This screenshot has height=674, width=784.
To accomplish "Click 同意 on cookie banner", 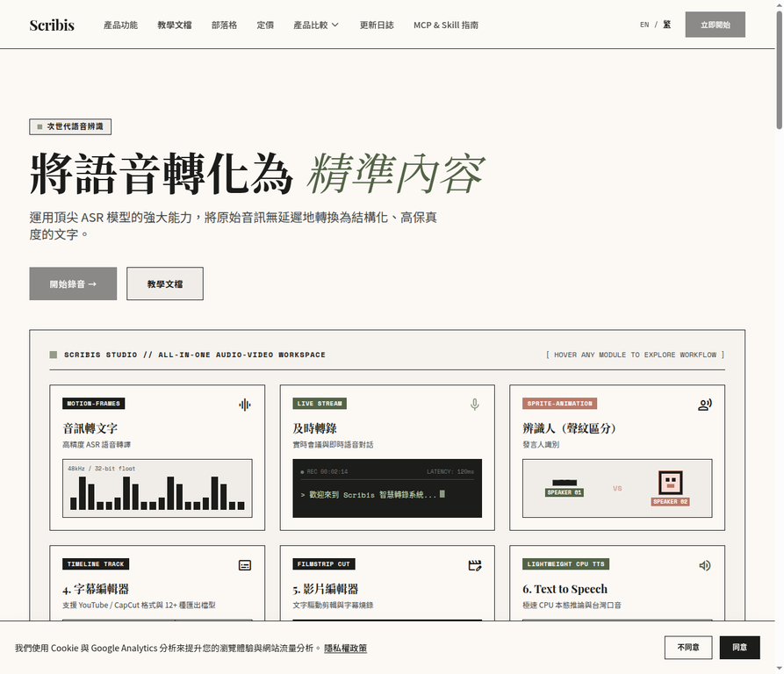I will pyautogui.click(x=739, y=648).
